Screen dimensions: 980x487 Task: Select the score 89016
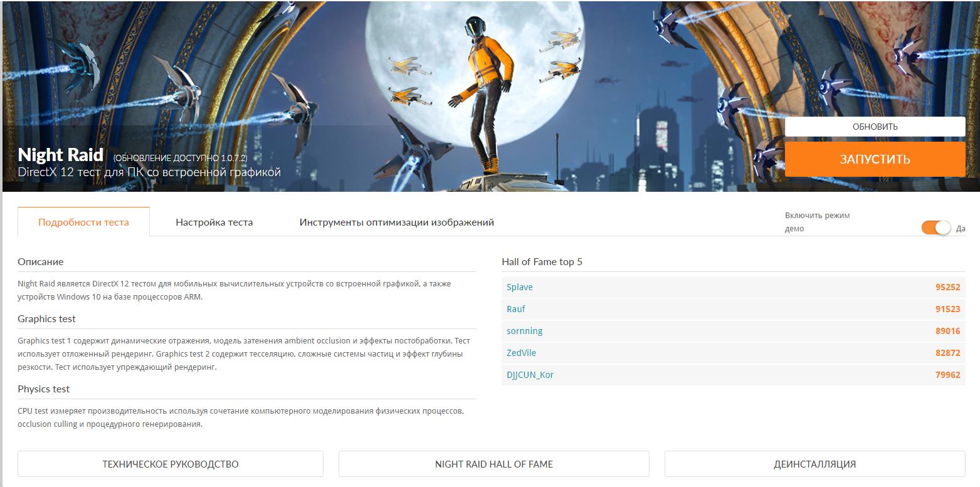[x=947, y=331]
